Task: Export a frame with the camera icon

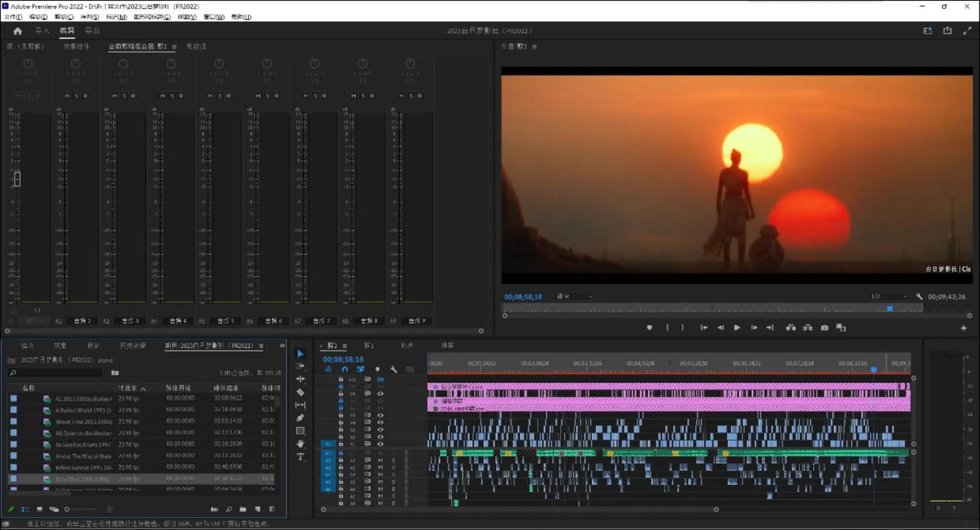Action: pyautogui.click(x=824, y=328)
